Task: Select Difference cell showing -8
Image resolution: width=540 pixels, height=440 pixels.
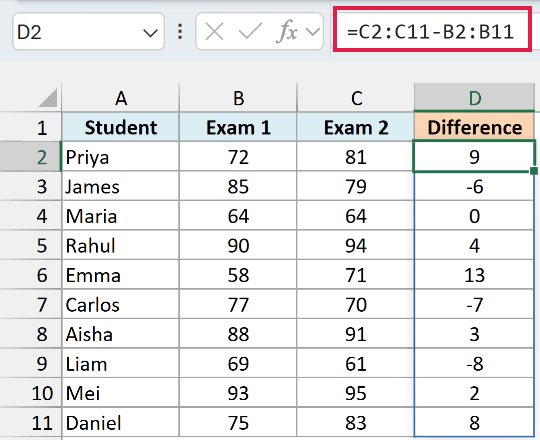Action: [474, 364]
